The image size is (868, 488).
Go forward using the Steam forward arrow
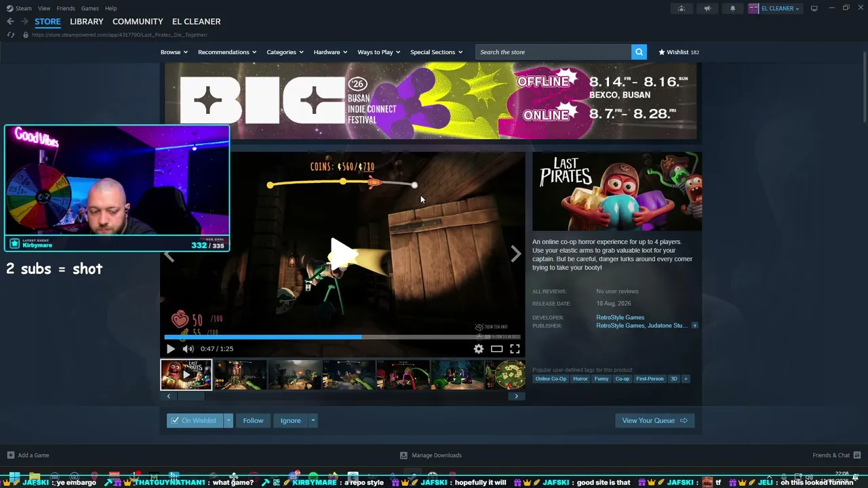click(24, 22)
